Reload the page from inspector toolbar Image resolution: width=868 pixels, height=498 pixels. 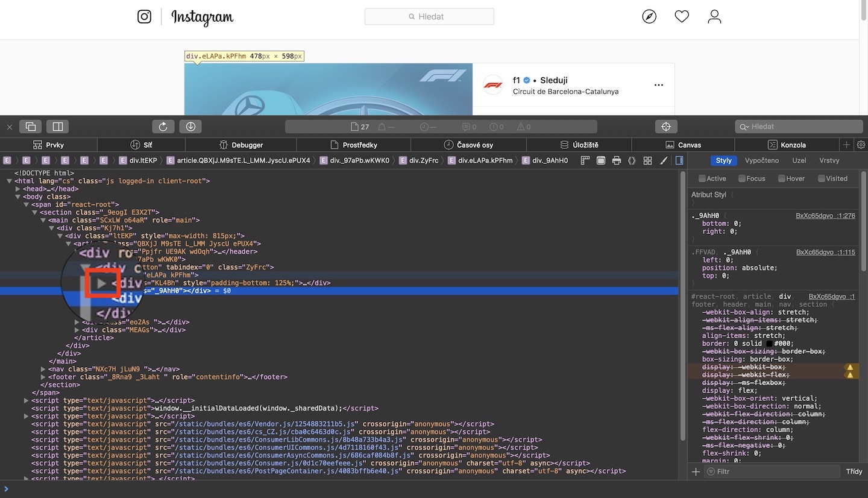163,127
